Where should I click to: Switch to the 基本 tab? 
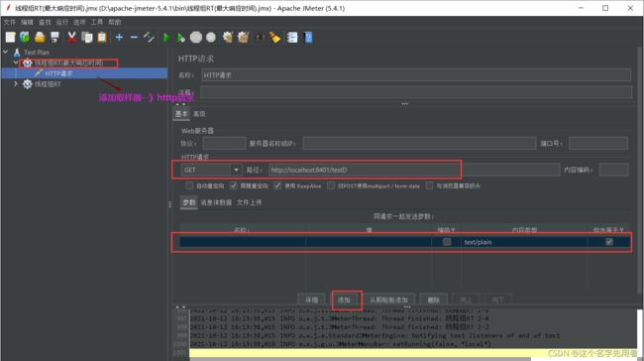(x=181, y=114)
